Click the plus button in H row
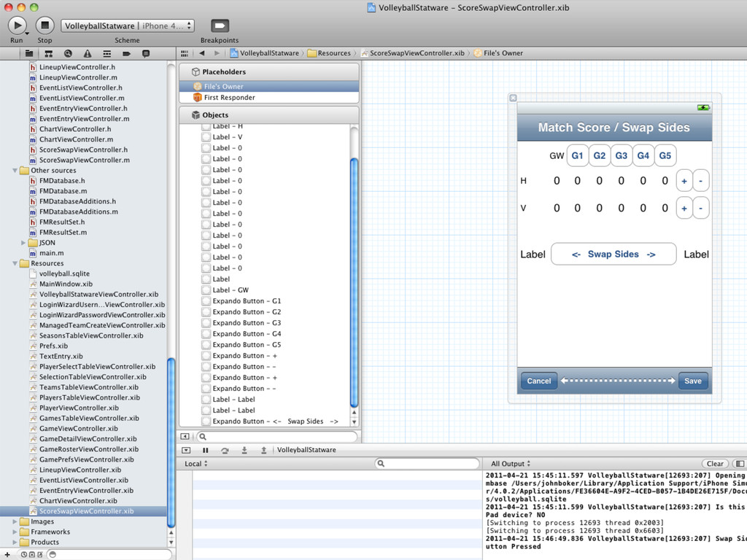Image resolution: width=747 pixels, height=560 pixels. coord(684,181)
